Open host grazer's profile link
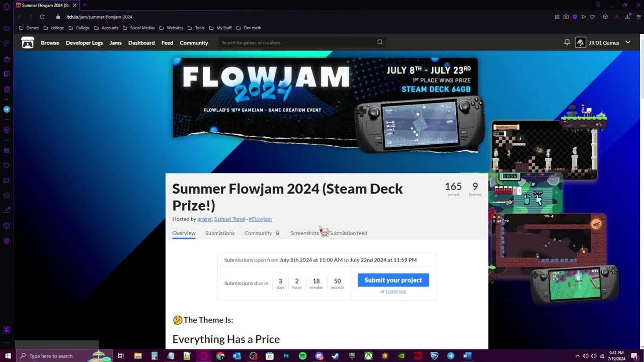This screenshot has width=644, height=362. click(x=205, y=219)
